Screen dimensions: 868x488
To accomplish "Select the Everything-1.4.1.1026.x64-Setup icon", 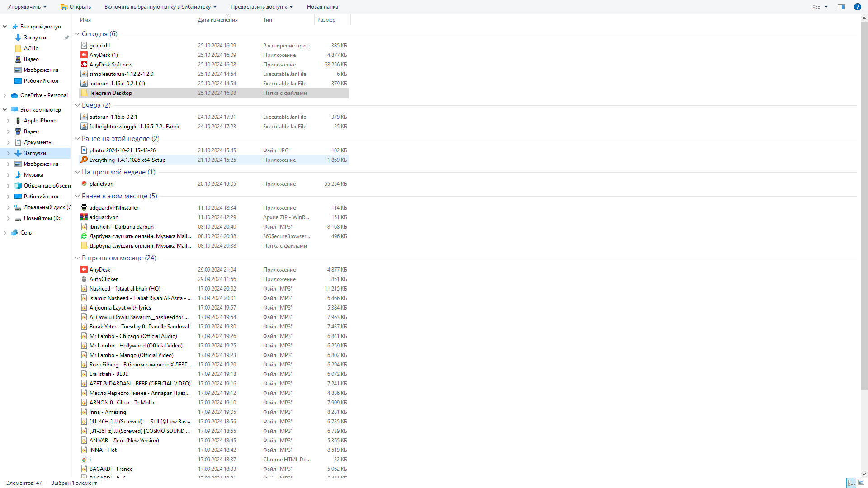I will pyautogui.click(x=84, y=160).
